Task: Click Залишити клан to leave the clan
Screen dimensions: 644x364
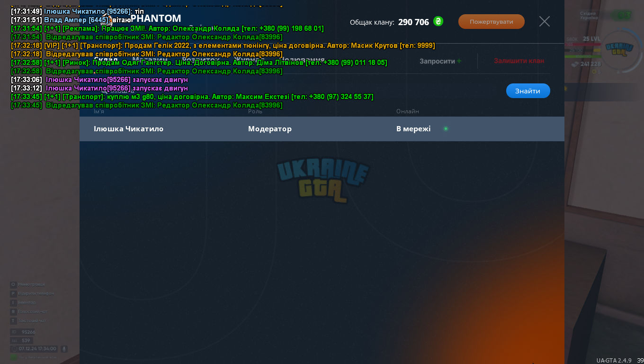Action: 519,61
